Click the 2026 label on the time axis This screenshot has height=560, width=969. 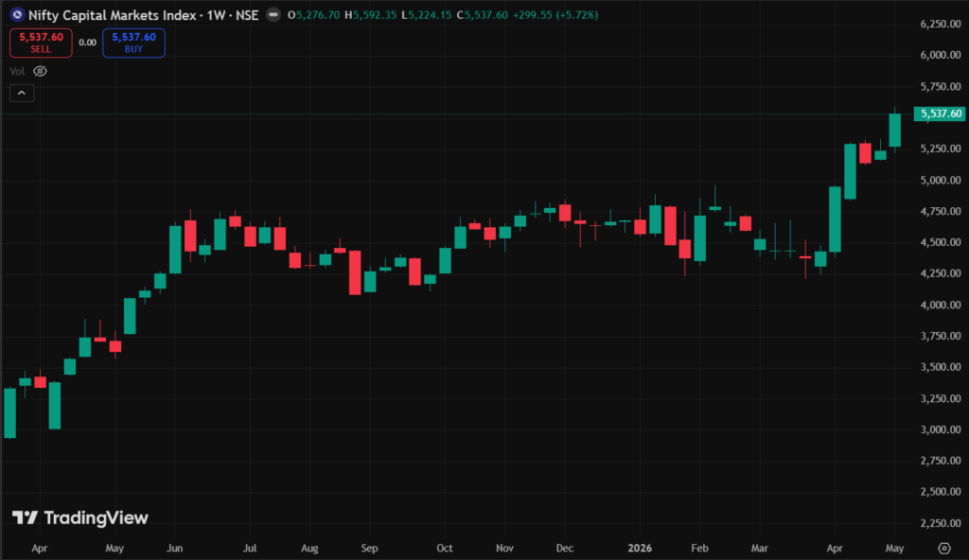coord(640,548)
